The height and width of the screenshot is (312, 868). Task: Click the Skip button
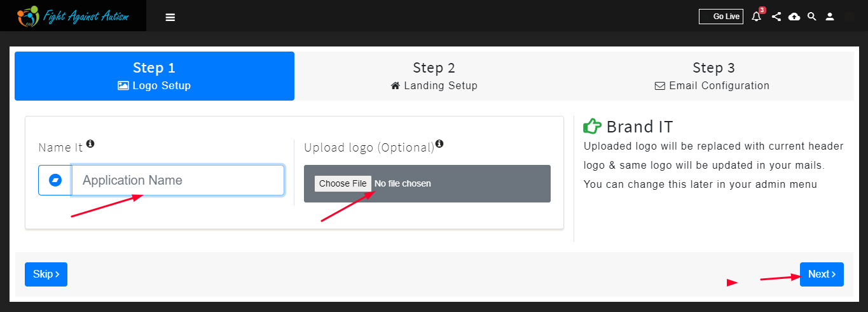(x=46, y=274)
